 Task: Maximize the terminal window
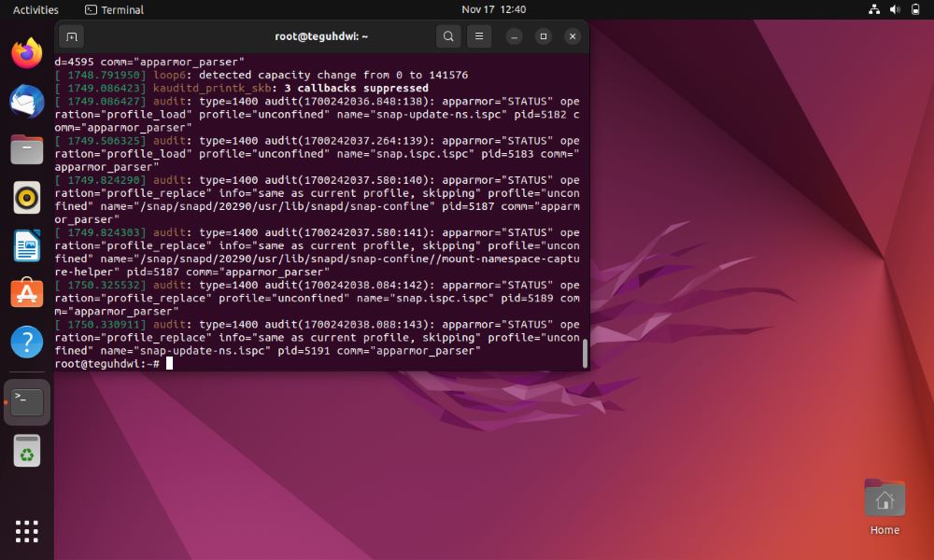[x=544, y=37]
